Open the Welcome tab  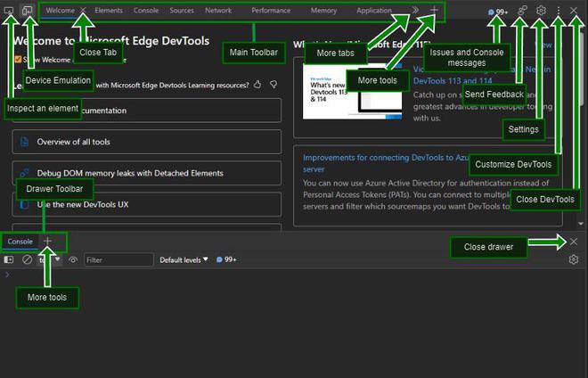point(60,11)
